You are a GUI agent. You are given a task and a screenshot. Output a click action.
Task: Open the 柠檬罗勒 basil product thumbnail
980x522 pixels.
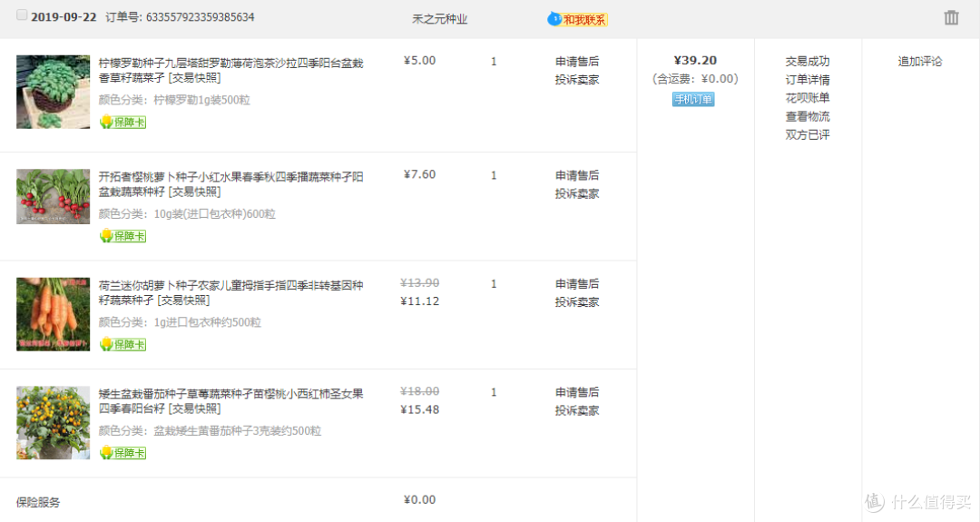[x=54, y=92]
